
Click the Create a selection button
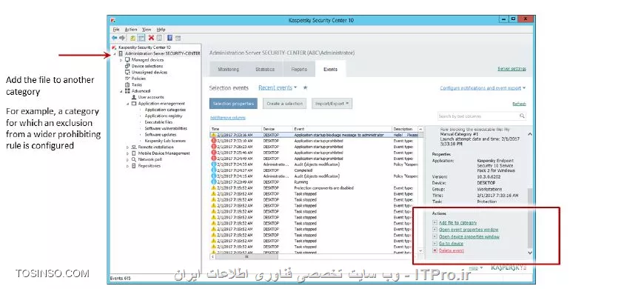pos(285,104)
